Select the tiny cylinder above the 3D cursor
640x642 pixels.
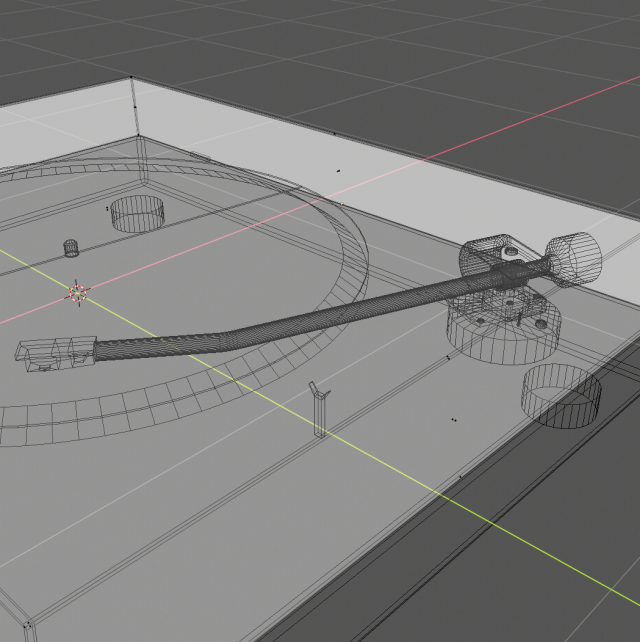click(71, 247)
